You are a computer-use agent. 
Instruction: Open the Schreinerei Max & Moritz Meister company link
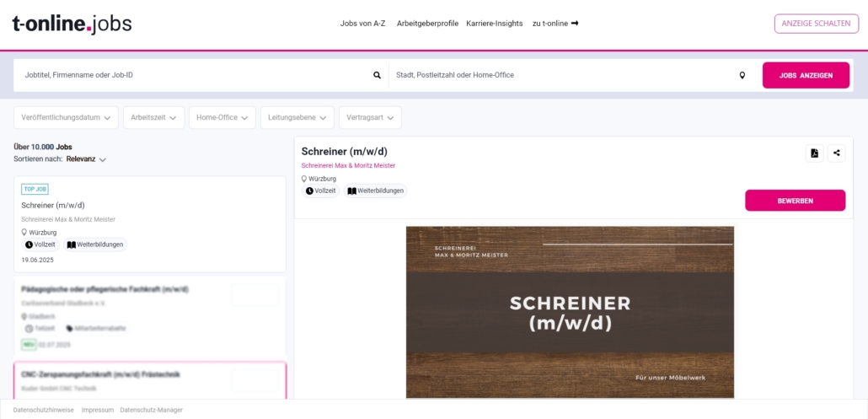click(348, 165)
